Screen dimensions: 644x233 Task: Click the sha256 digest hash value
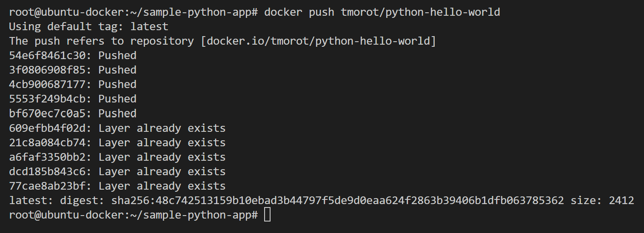point(337,200)
